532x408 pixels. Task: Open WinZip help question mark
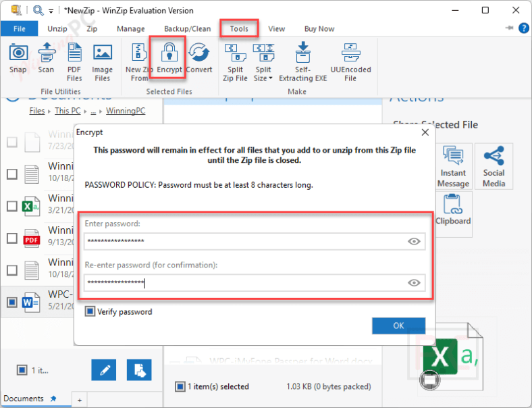pos(523,28)
